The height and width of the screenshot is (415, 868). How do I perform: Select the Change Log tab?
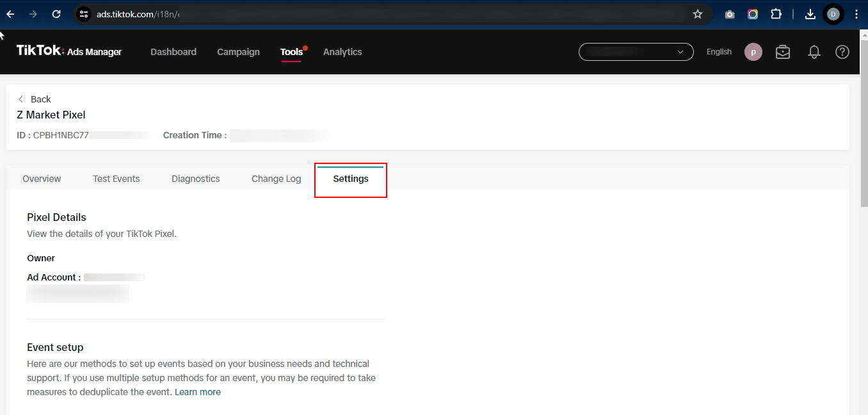[276, 179]
